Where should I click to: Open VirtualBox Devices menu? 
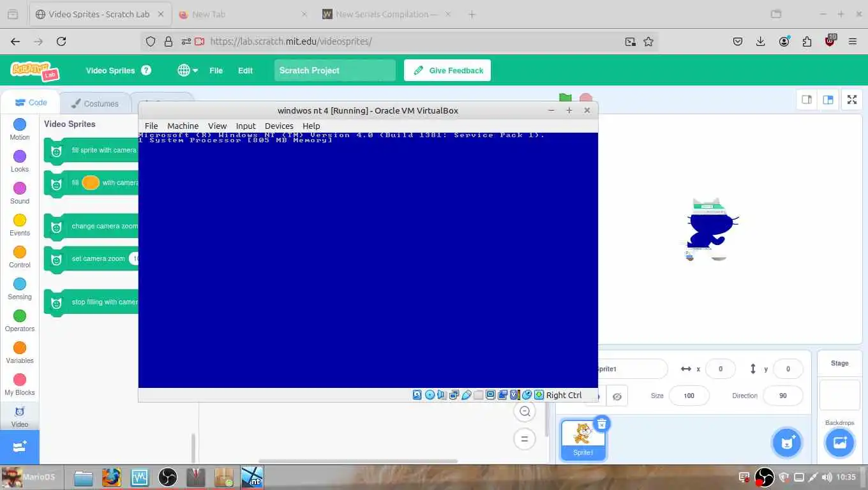click(x=279, y=126)
